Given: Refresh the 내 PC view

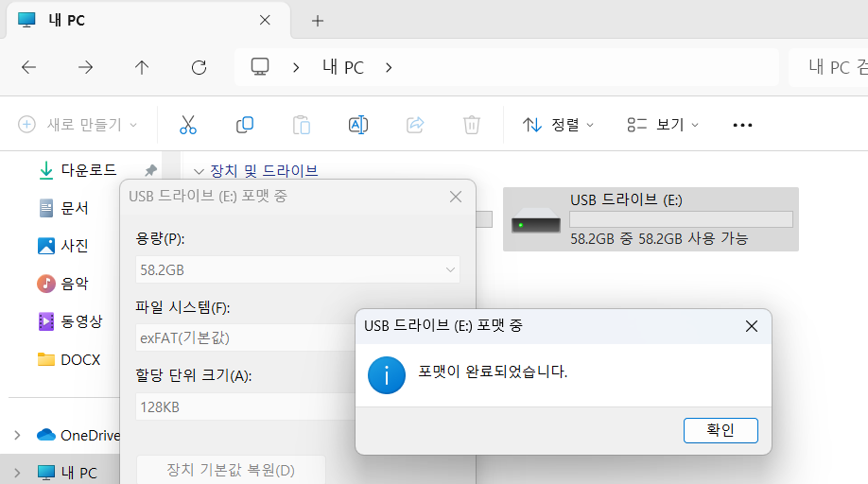Looking at the screenshot, I should (x=199, y=67).
